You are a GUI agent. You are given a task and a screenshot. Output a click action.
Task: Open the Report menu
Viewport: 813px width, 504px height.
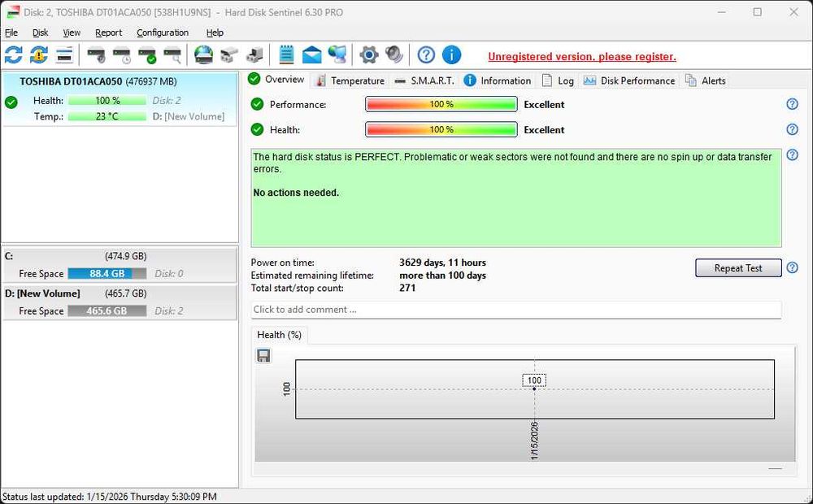(108, 33)
